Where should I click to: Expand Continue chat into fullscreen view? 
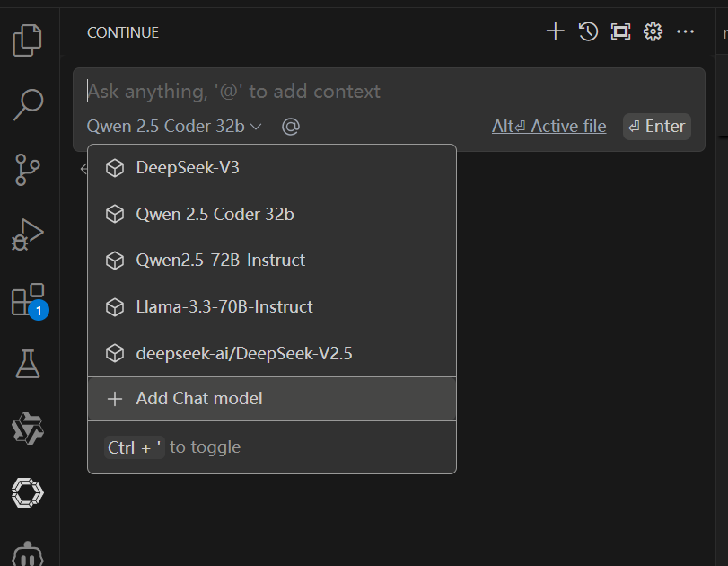point(620,31)
